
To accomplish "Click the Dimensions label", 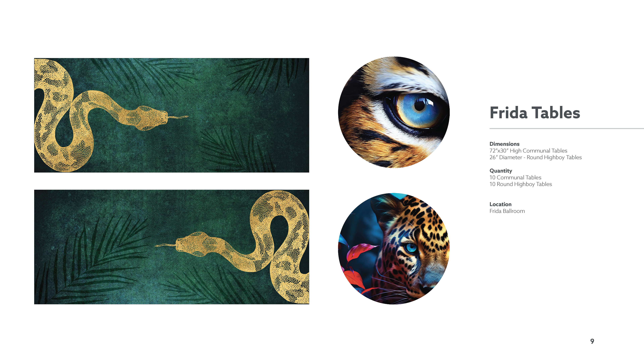I will [504, 144].
